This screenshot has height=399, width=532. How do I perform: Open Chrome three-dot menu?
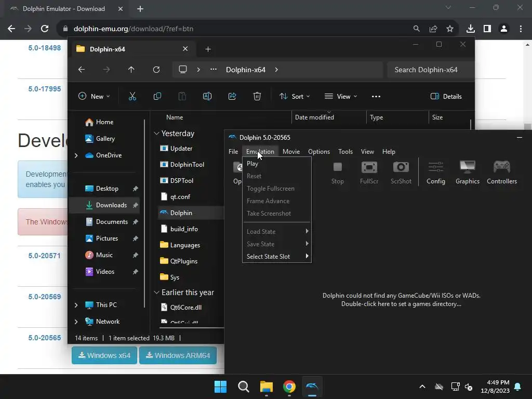click(x=521, y=29)
